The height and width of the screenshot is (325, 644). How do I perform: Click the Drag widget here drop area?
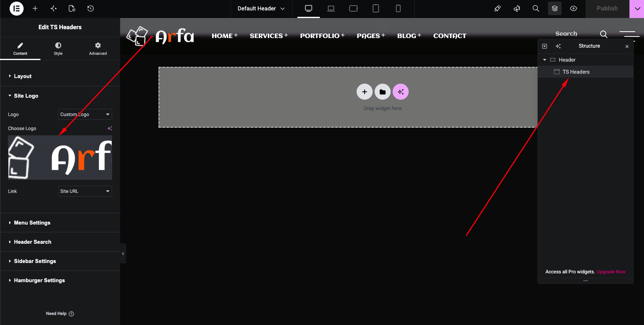(x=382, y=108)
